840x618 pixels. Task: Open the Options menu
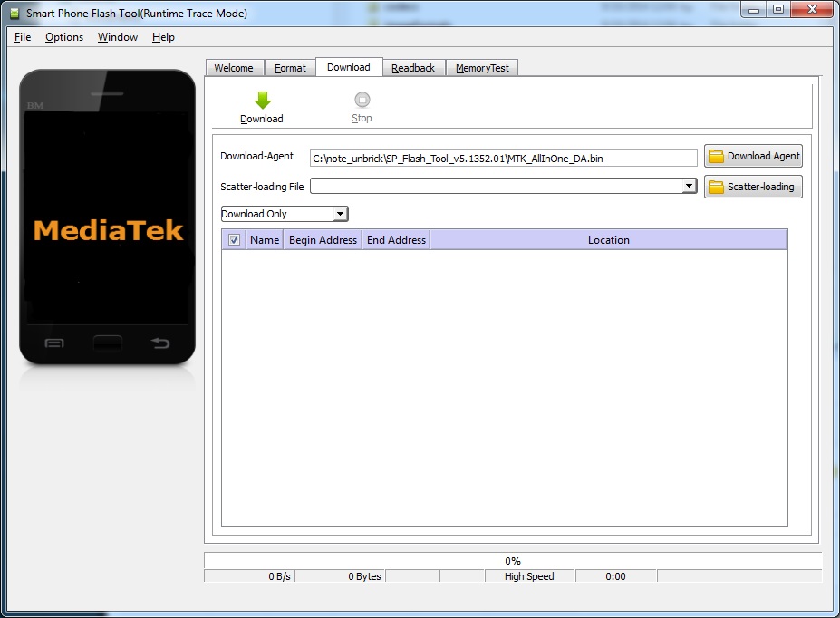point(64,37)
